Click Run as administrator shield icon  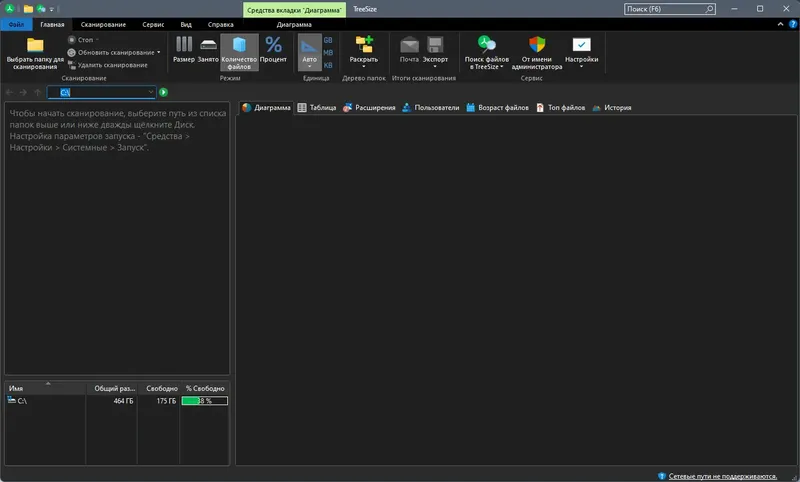click(x=537, y=44)
